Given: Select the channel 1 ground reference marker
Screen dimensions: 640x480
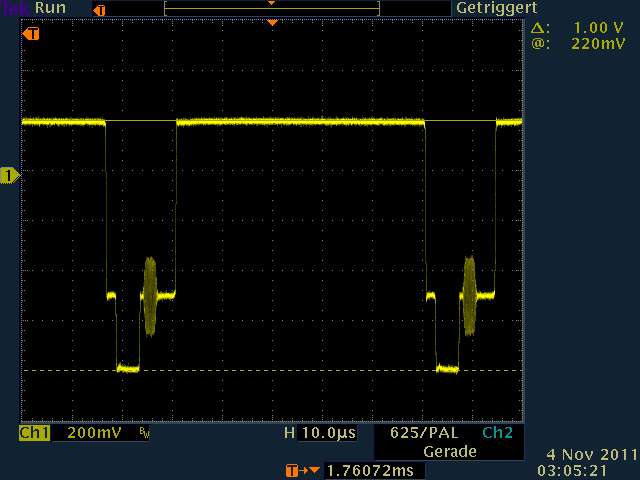Looking at the screenshot, I should (10, 176).
